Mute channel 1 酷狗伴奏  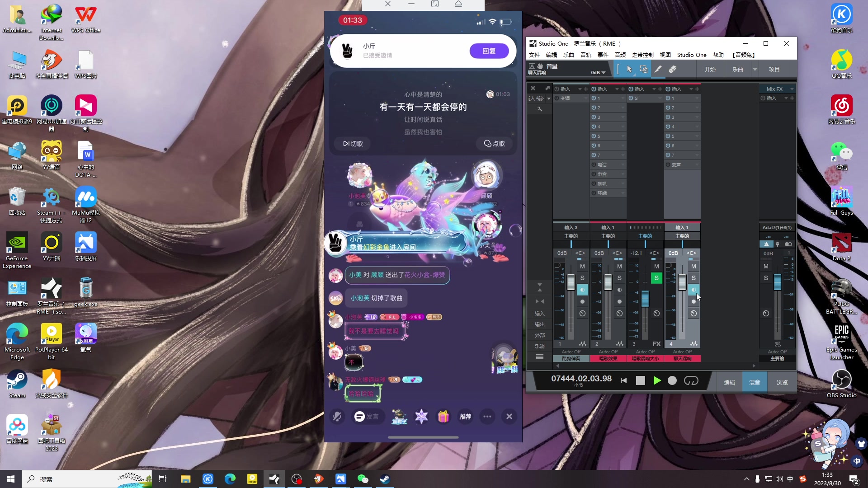(x=582, y=266)
